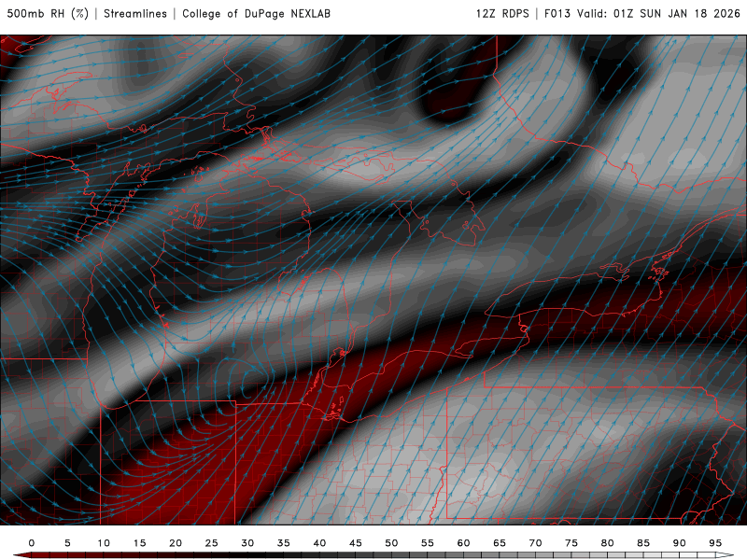Click the '15' colorbar scale label
This screenshot has width=747, height=560.
click(x=139, y=543)
